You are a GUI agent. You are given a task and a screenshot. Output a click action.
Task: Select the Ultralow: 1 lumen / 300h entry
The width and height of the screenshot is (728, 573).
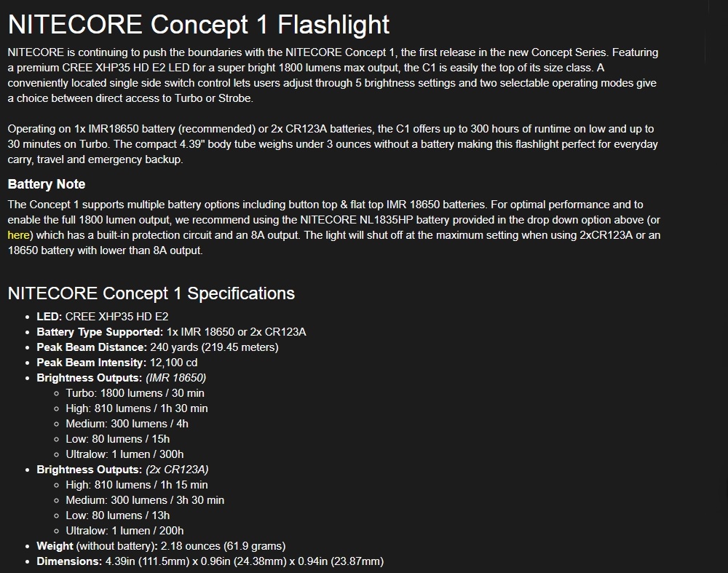[x=124, y=454]
